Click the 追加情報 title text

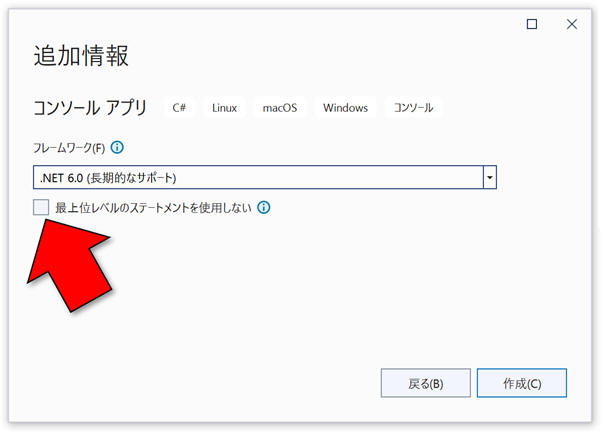click(x=81, y=56)
